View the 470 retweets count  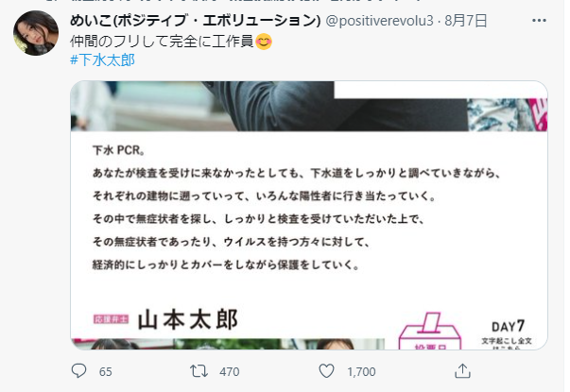[x=230, y=371]
